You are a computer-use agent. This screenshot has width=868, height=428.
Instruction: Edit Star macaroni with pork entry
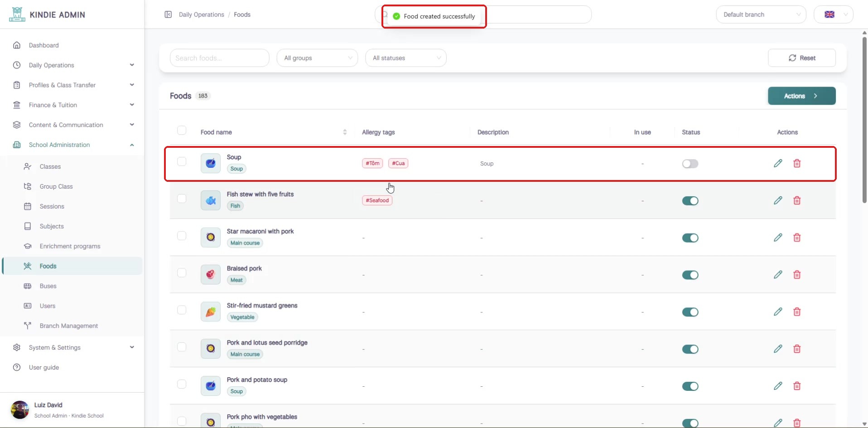point(778,238)
